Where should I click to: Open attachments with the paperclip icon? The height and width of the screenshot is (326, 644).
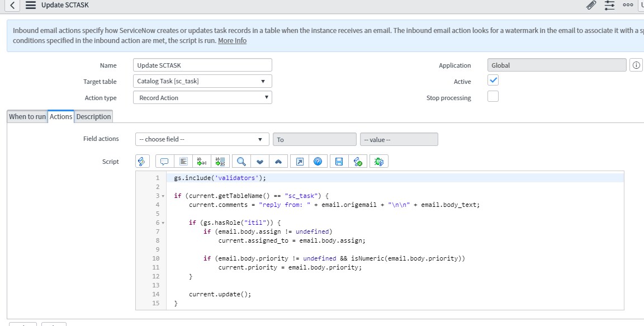[591, 6]
